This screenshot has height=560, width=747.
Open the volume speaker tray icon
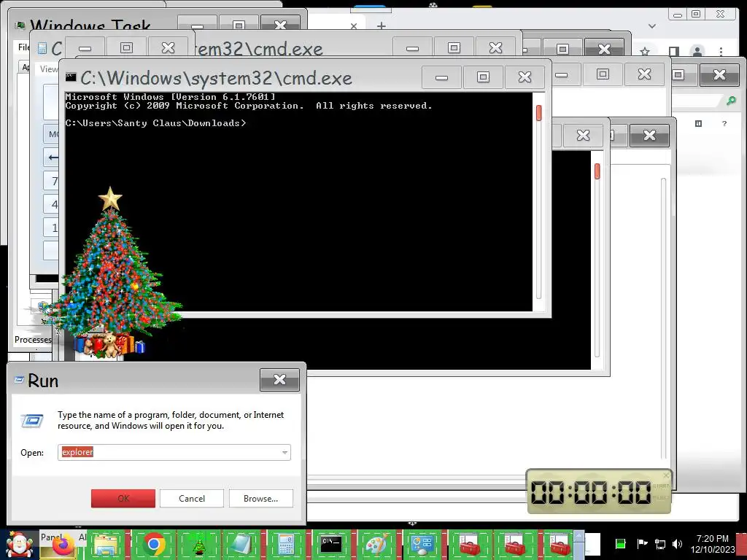point(677,544)
